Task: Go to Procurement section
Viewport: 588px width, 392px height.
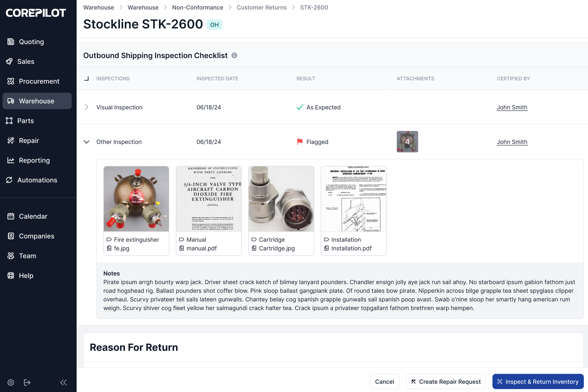Action: click(x=39, y=81)
